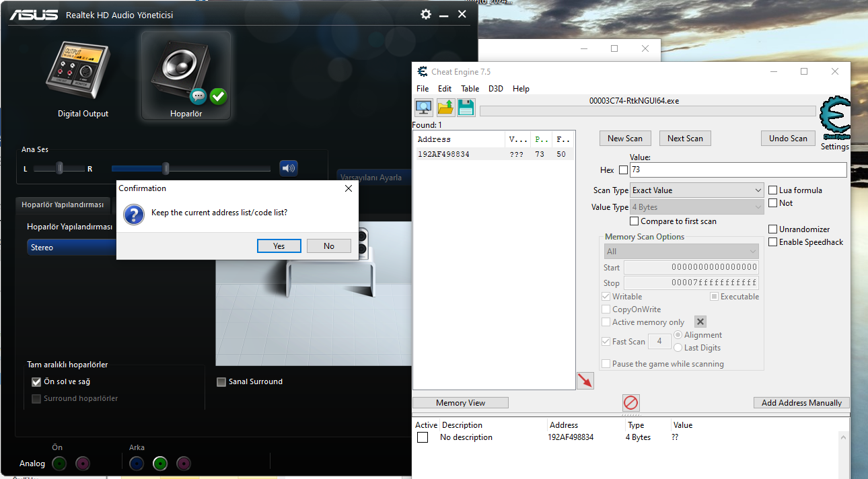Open the Edit menu

pyautogui.click(x=445, y=89)
